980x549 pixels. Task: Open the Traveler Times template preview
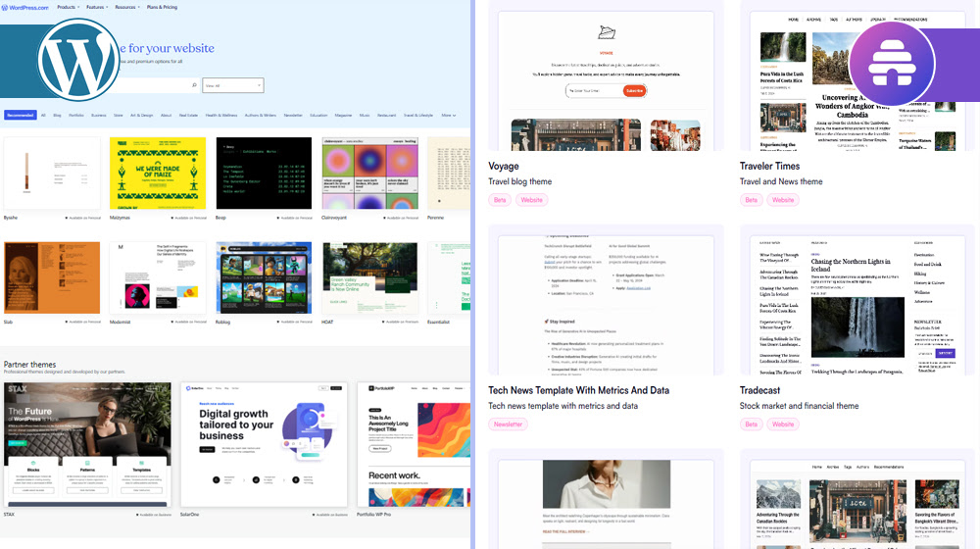857,81
